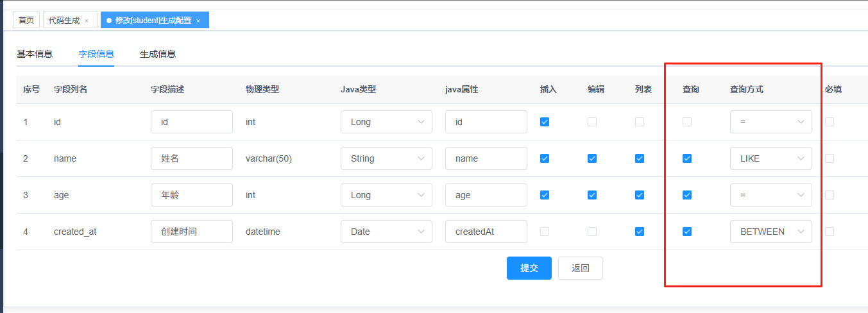
Task: Click the 提交 button
Action: coord(529,268)
